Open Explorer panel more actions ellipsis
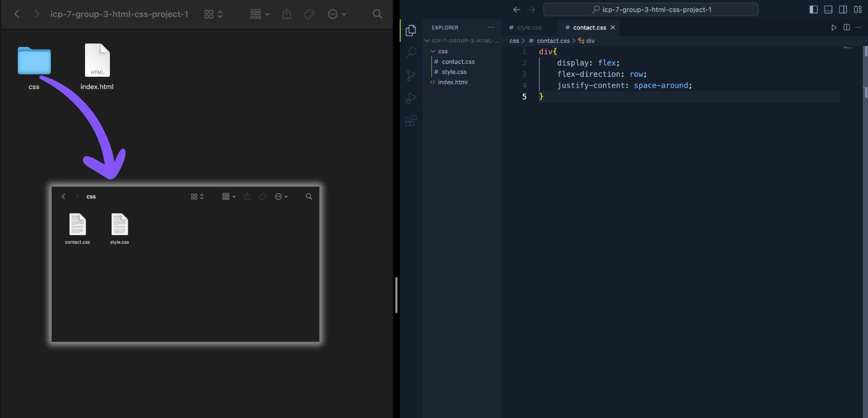868x418 pixels. coord(491,27)
